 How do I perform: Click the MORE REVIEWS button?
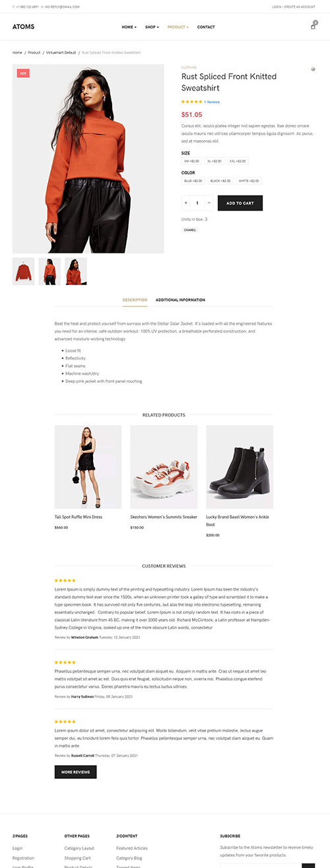76,772
